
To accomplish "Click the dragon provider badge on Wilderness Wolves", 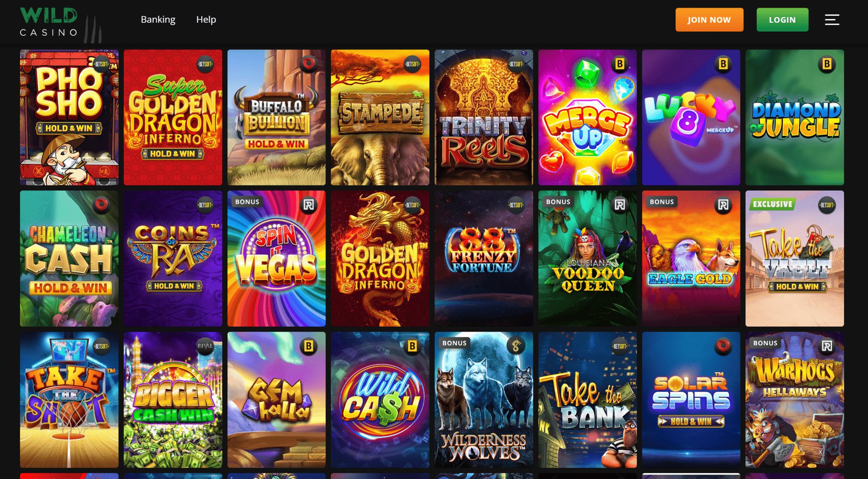I will (516, 346).
